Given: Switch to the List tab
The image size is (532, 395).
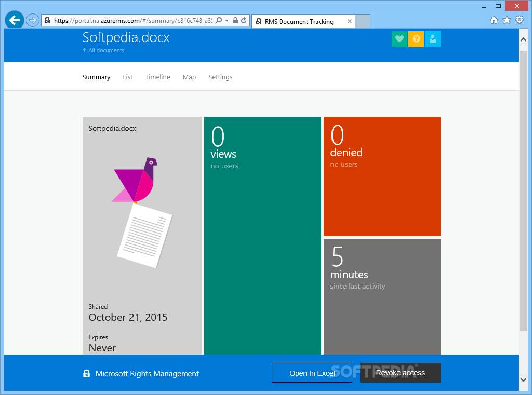Looking at the screenshot, I should [128, 77].
